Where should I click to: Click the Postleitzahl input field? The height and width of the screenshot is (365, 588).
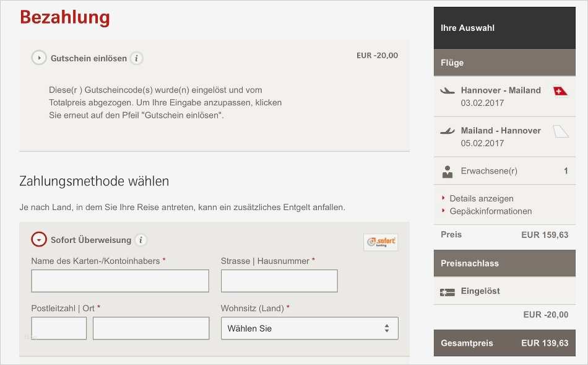click(58, 328)
